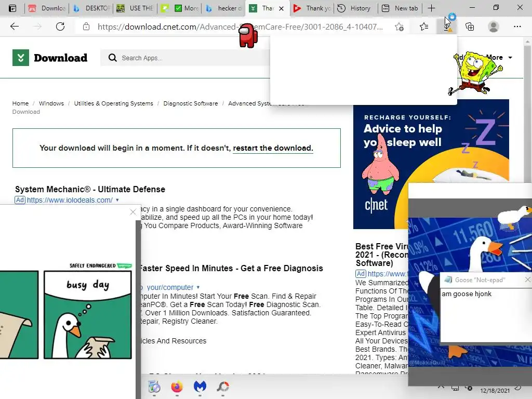Click the Download site title text
The image size is (532, 399).
pos(61,58)
